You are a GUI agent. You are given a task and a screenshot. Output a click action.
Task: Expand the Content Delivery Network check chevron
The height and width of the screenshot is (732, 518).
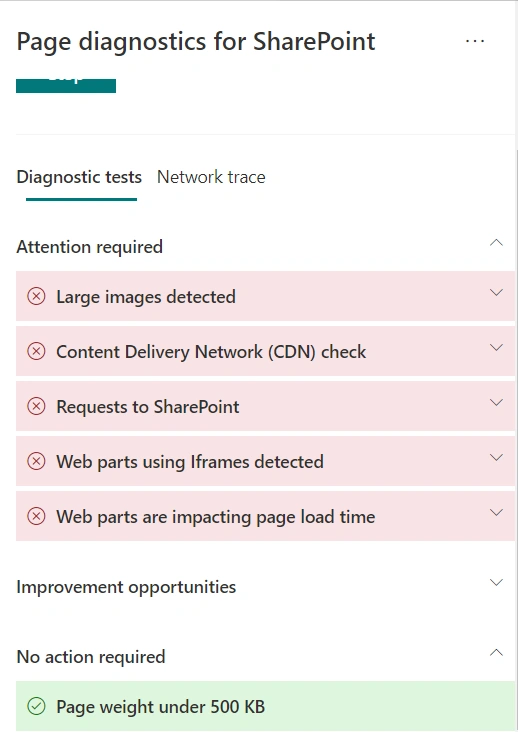click(496, 348)
